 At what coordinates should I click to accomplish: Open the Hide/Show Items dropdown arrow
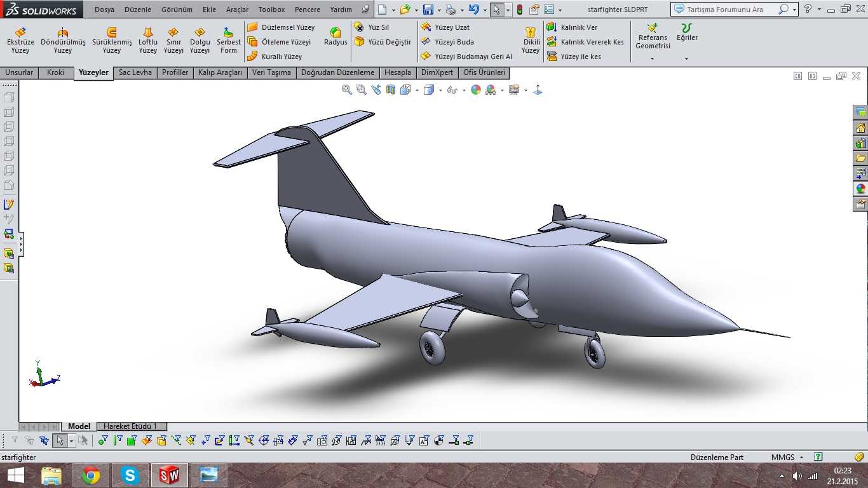coord(464,90)
